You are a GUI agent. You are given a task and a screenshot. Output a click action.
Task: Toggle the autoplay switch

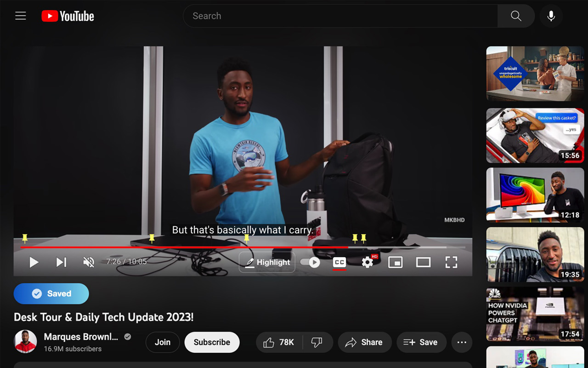(310, 262)
